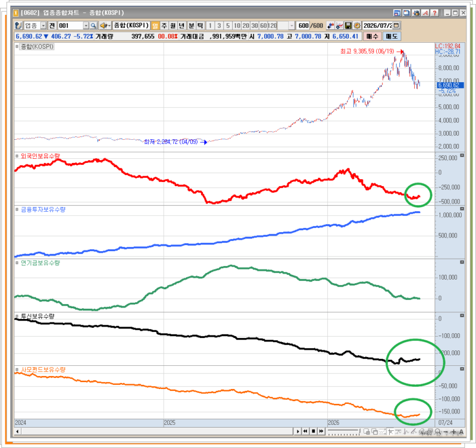The width and height of the screenshot is (476, 448).
Task: Click the red A font icon in title bar
Action: tap(425, 12)
